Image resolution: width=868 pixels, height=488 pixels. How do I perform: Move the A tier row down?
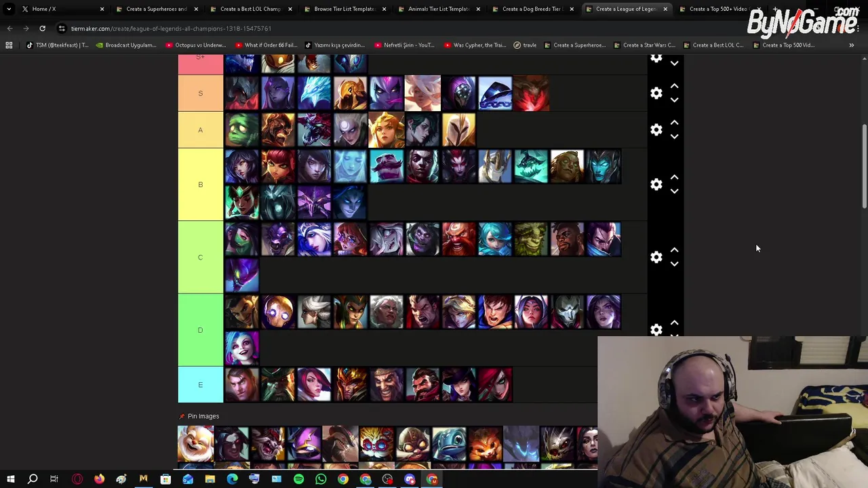pyautogui.click(x=674, y=136)
